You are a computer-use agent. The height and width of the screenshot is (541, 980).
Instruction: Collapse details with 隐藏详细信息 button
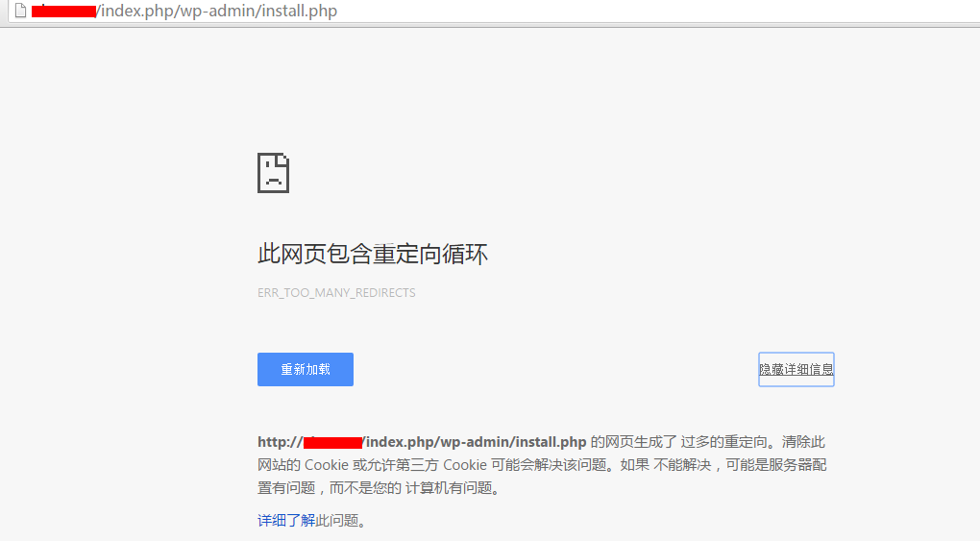[x=796, y=370]
